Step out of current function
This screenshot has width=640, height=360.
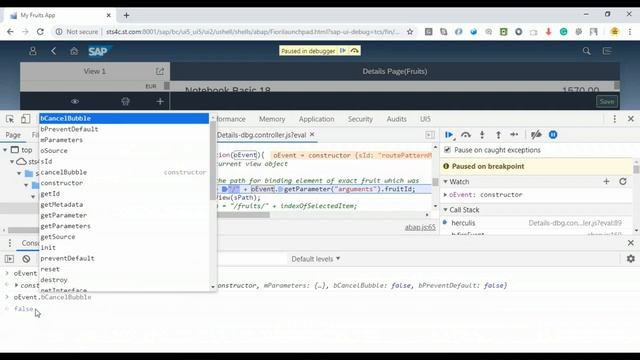pos(498,135)
